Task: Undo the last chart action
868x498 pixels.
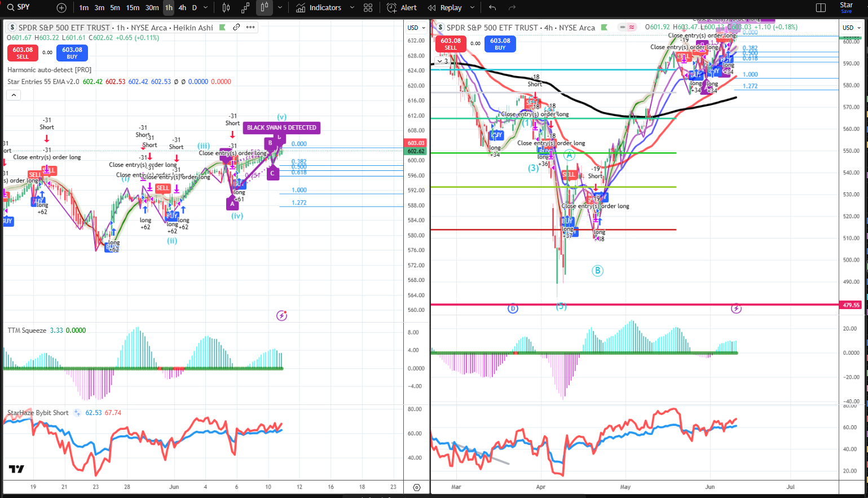Action: pos(492,8)
